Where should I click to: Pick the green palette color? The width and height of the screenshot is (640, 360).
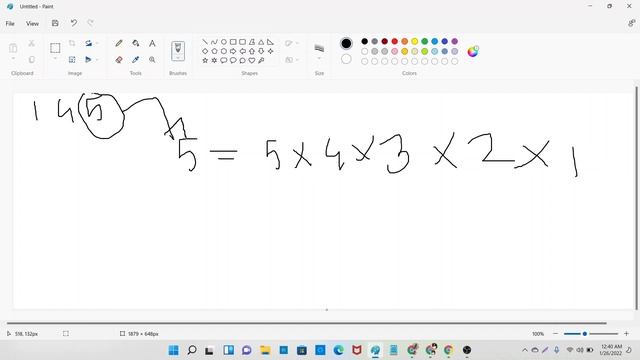(424, 41)
